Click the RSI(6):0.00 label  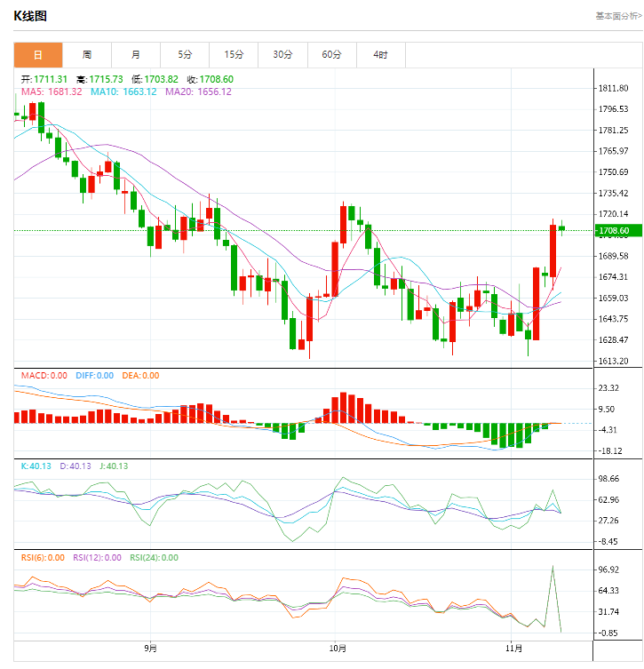coord(43,558)
